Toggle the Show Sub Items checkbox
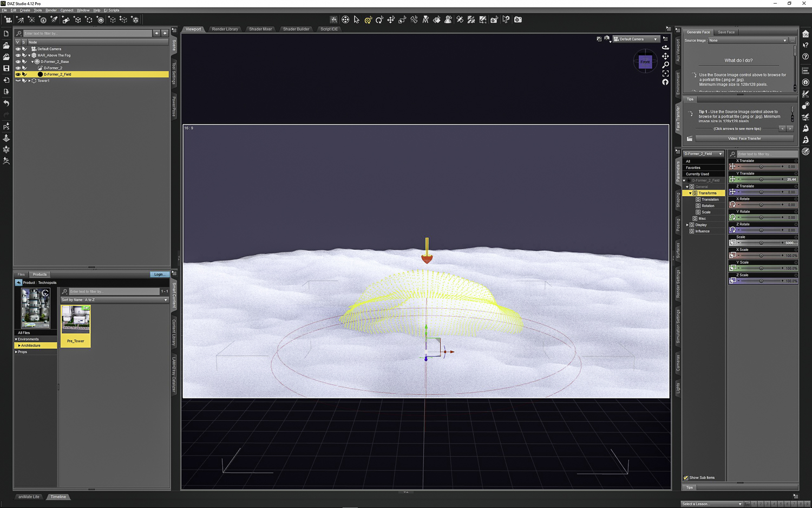 click(686, 478)
